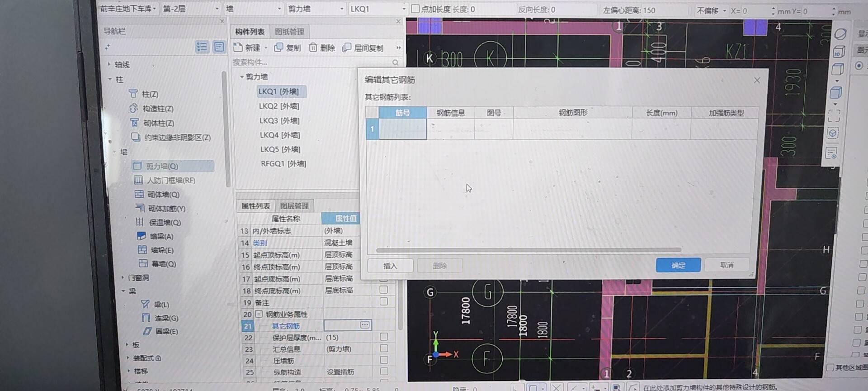Expand the 轴线 tree node
The image size is (868, 391).
click(109, 64)
